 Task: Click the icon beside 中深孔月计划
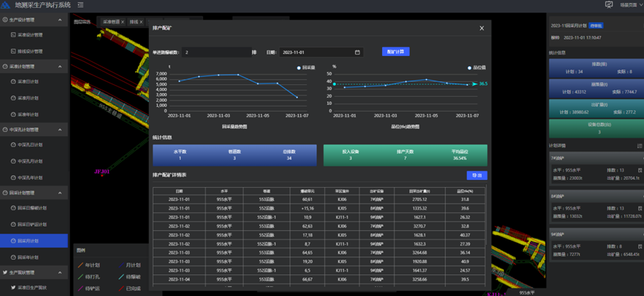click(13, 161)
